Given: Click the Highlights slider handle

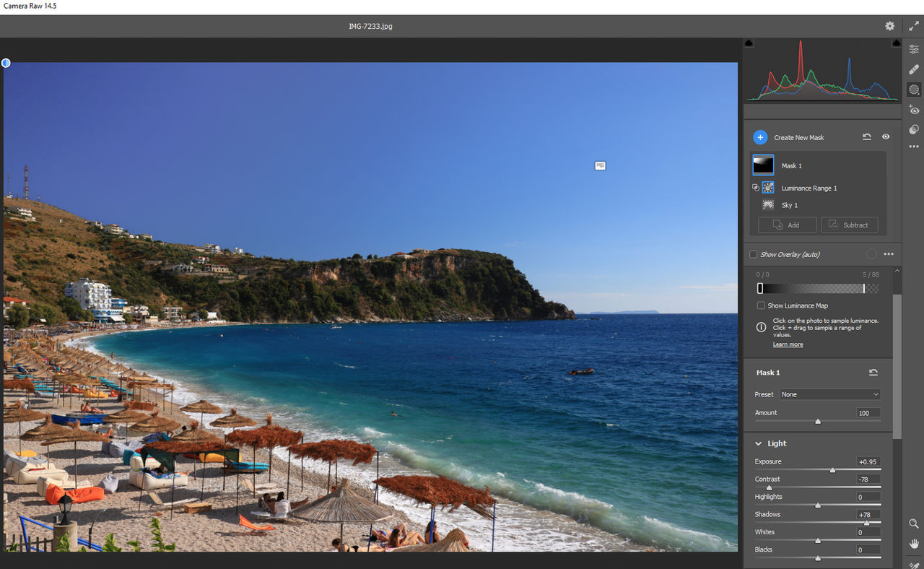Looking at the screenshot, I should 818,505.
